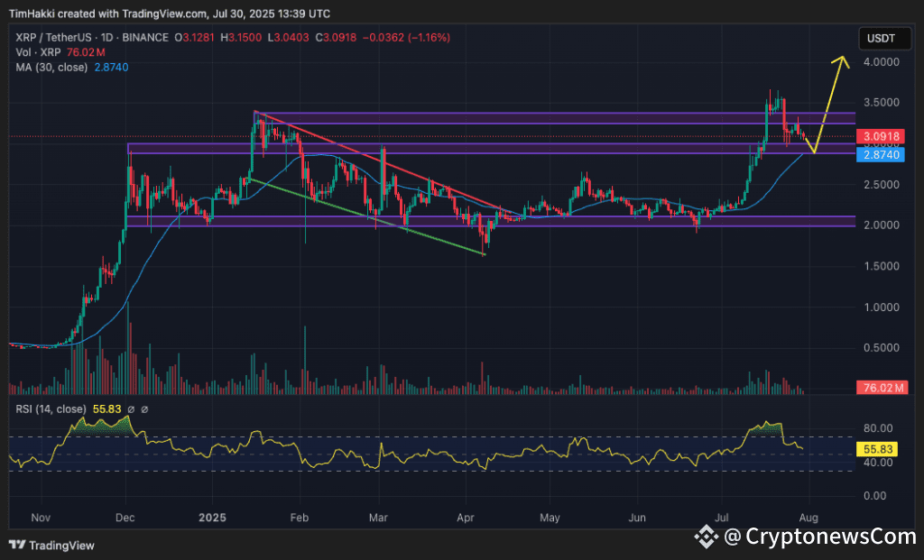Click the close value C3.0918 in legend

point(336,38)
